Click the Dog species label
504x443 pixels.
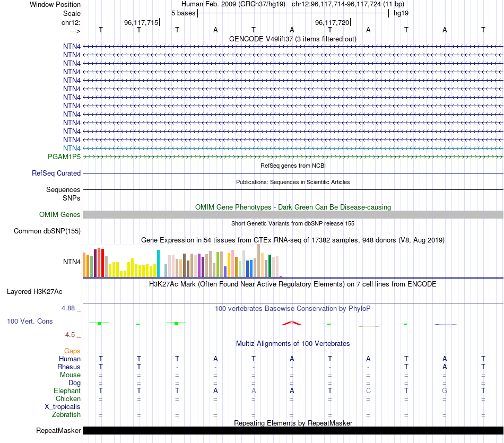click(x=74, y=383)
